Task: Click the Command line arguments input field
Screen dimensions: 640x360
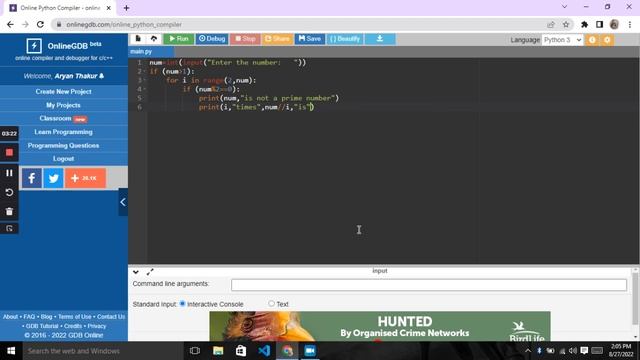Action: [429, 285]
